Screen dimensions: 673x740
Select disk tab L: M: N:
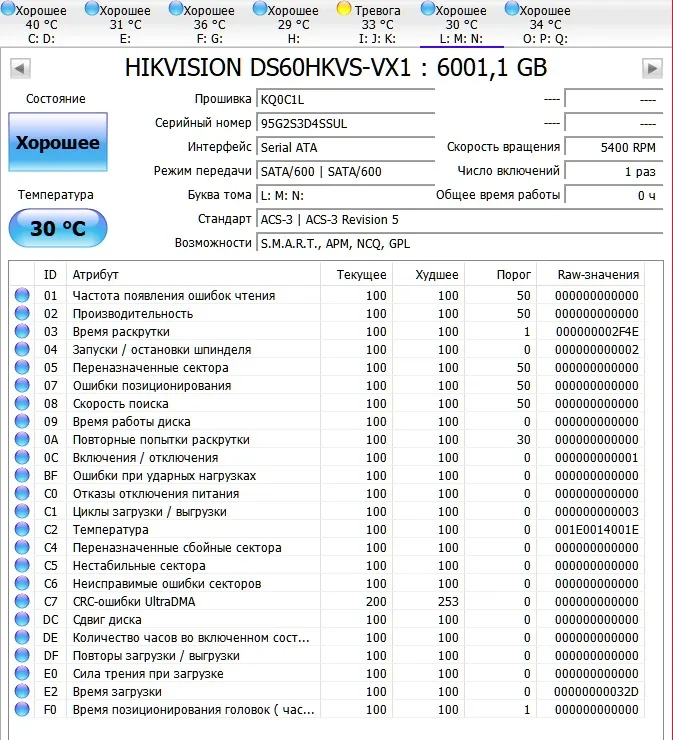click(462, 24)
